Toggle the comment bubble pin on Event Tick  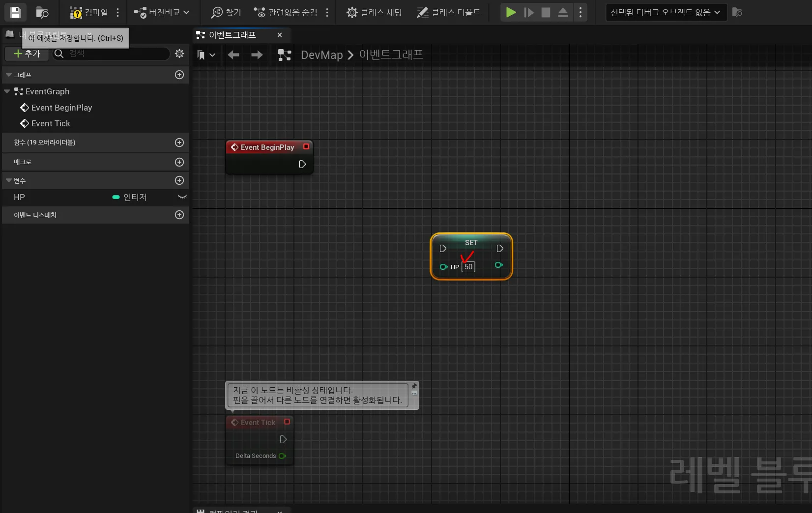(414, 386)
